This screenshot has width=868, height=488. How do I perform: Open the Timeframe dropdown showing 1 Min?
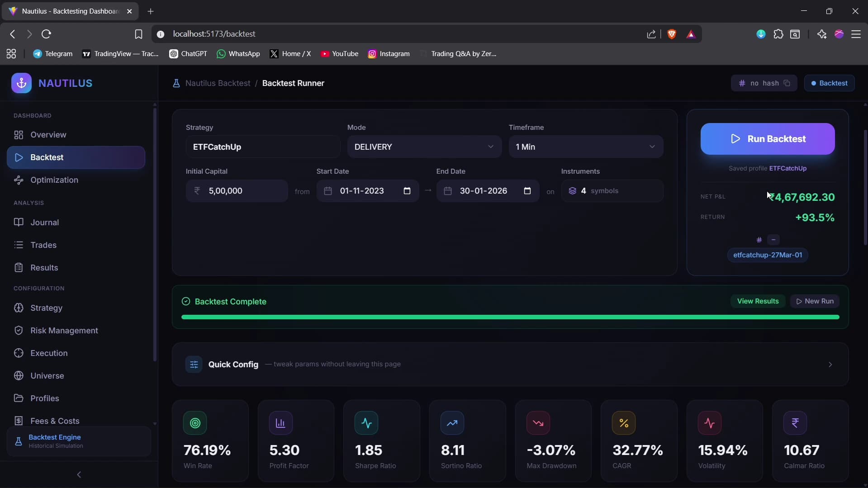point(585,147)
